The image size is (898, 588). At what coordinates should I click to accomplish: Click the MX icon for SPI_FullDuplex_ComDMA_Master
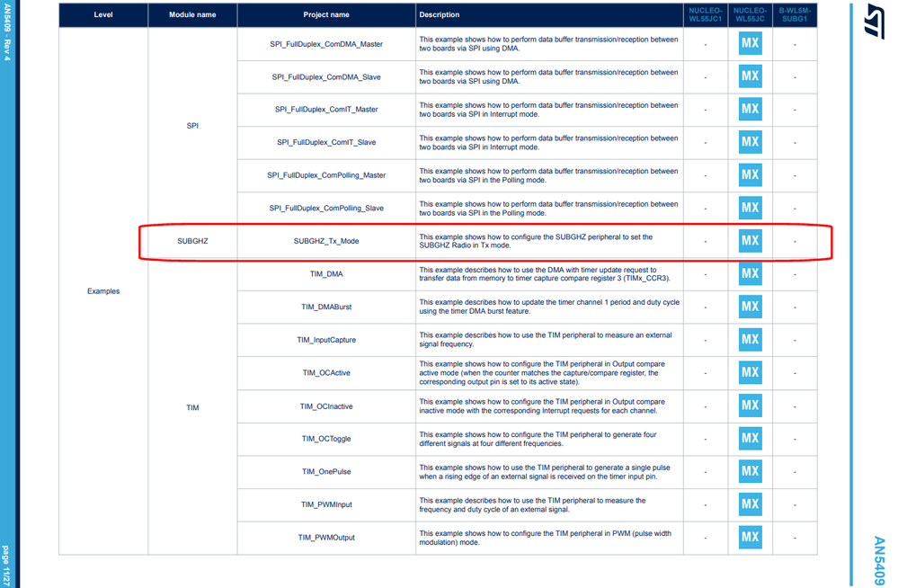(750, 43)
